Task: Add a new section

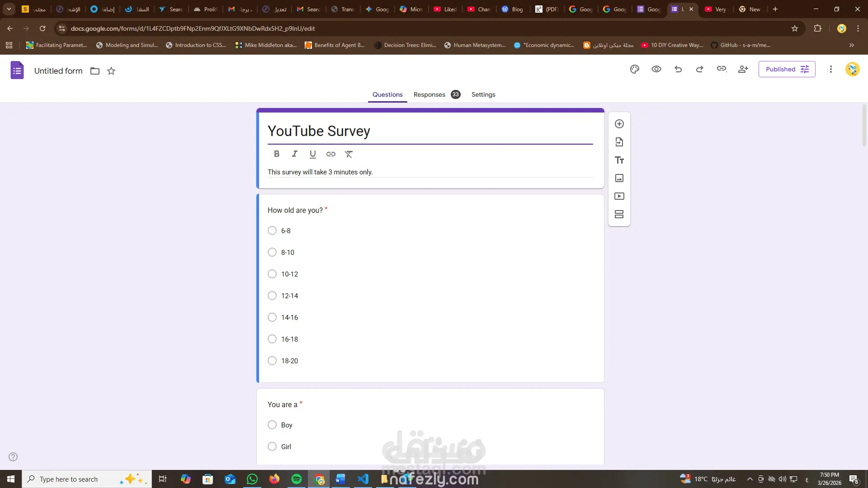Action: 619,214
